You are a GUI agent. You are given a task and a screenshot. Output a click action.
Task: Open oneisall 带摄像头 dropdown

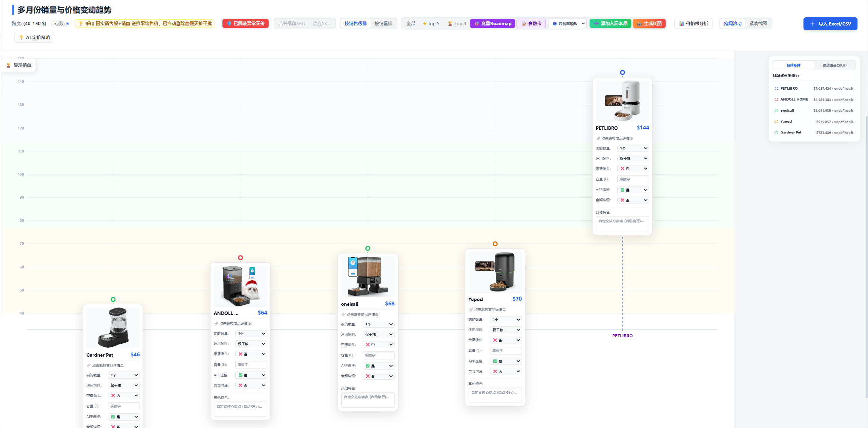click(x=378, y=345)
